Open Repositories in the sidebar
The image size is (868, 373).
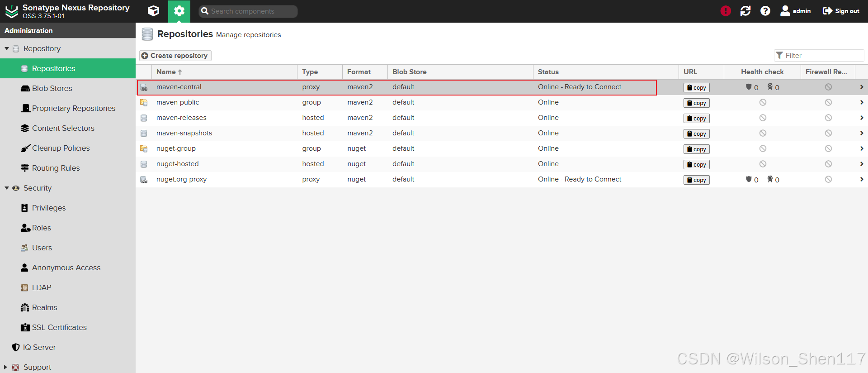coord(68,68)
